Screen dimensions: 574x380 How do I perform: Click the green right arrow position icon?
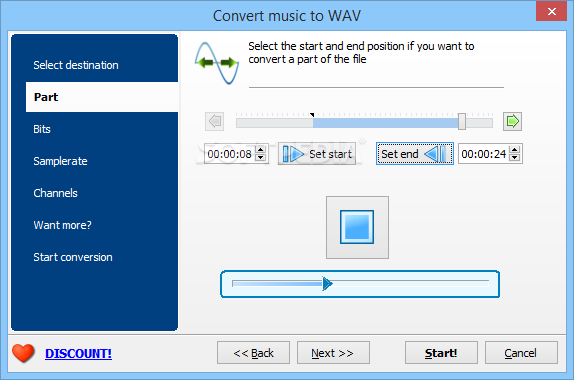point(512,121)
